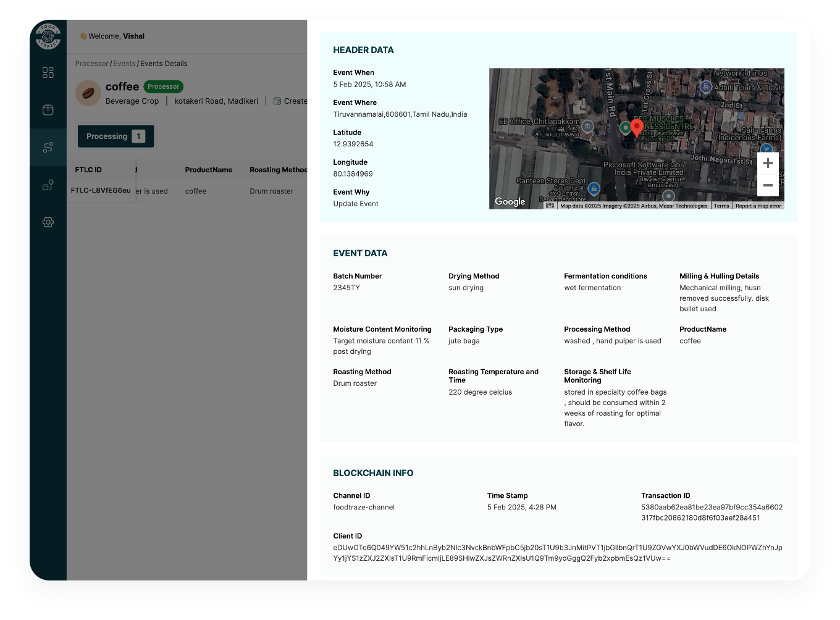Viewport: 840px width, 620px height.
Task: Open map Terms link
Action: click(x=721, y=206)
